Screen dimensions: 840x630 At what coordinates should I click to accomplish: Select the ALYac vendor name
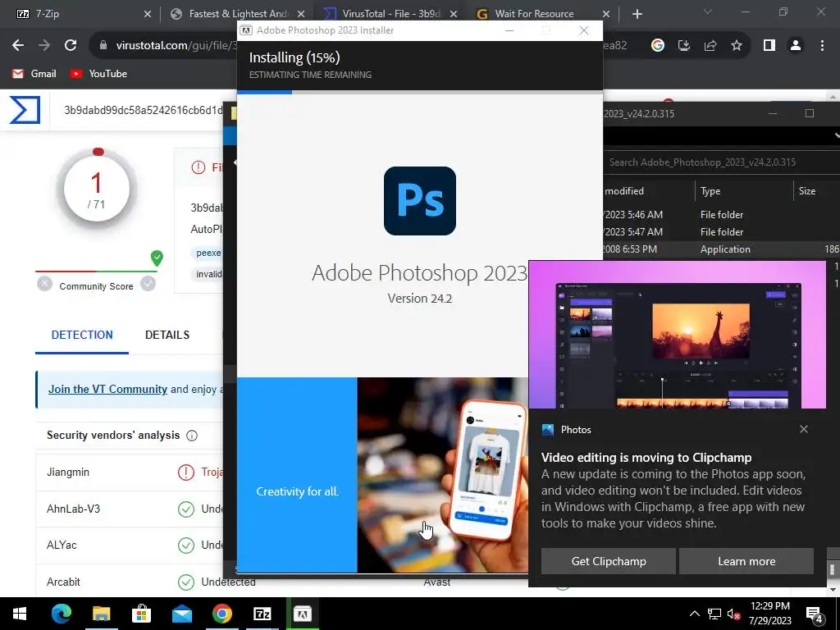click(x=62, y=546)
